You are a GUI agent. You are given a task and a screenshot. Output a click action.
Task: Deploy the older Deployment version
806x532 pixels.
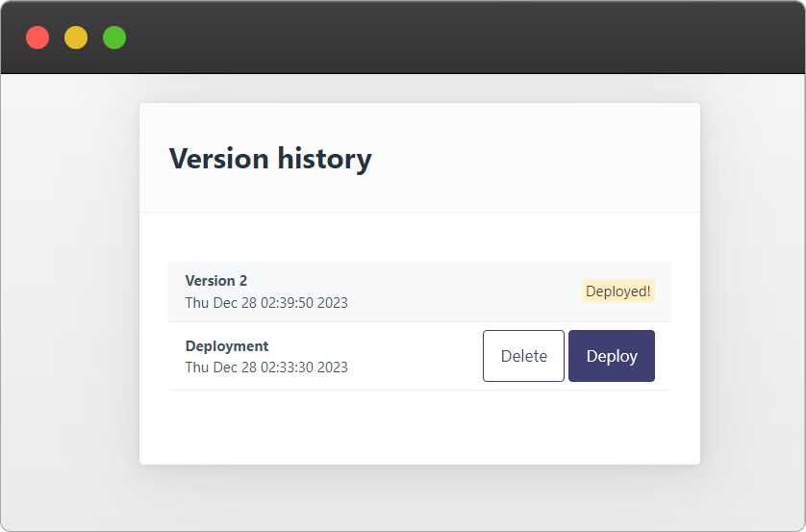611,356
